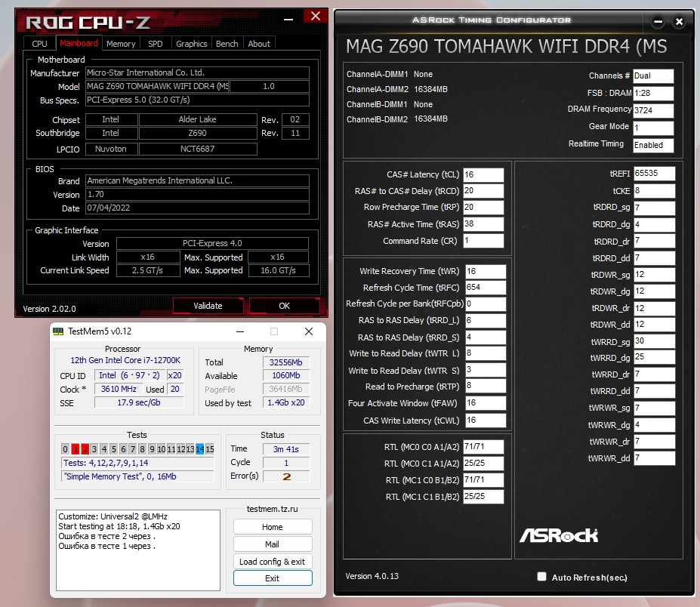
Task: Click RTL MC0 C0 A1/A2 field
Action: 483,447
